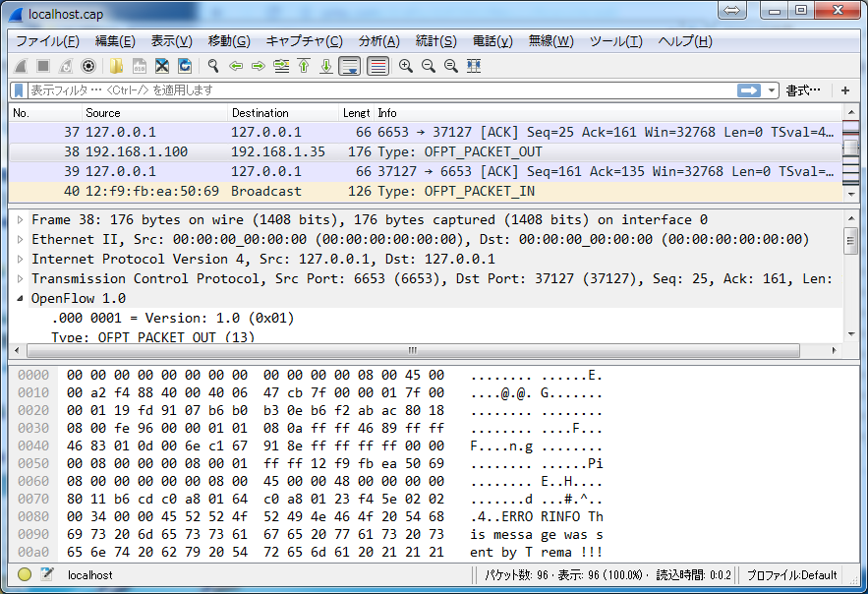Open the 分析(A) menu

coord(379,41)
